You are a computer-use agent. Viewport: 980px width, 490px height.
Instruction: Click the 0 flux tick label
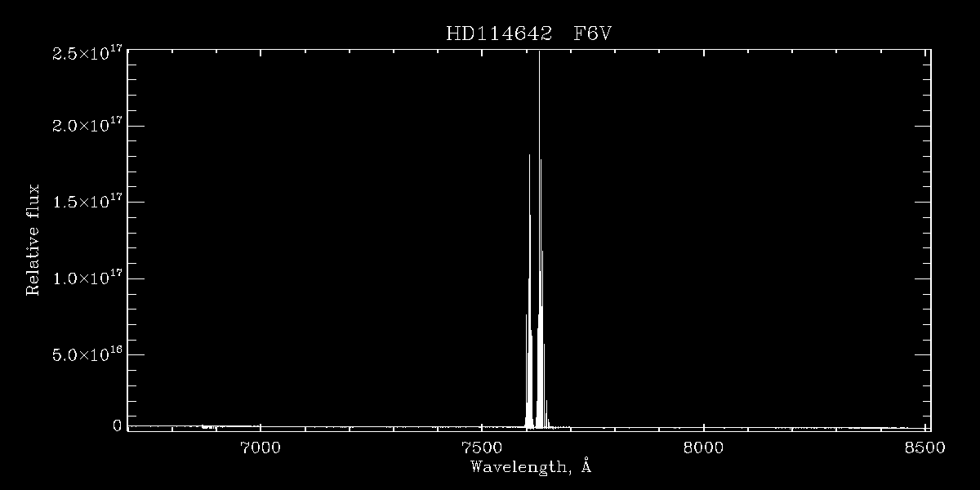point(118,425)
